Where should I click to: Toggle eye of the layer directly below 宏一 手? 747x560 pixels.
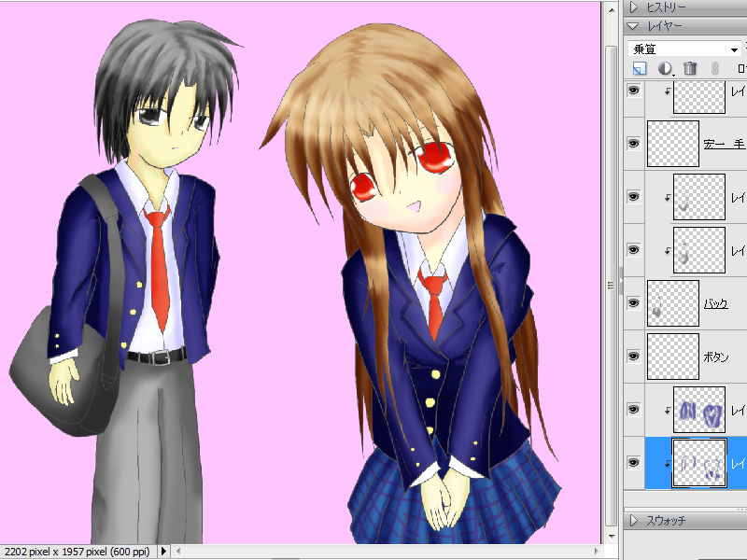(x=634, y=196)
